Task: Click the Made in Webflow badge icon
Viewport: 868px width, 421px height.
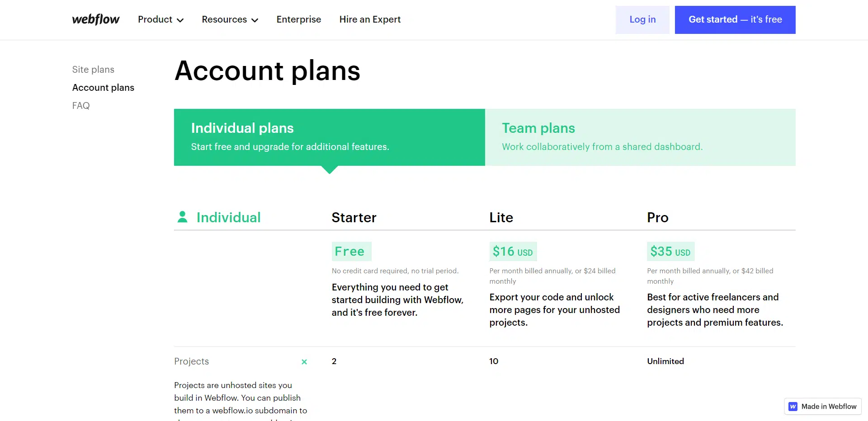Action: tap(793, 407)
